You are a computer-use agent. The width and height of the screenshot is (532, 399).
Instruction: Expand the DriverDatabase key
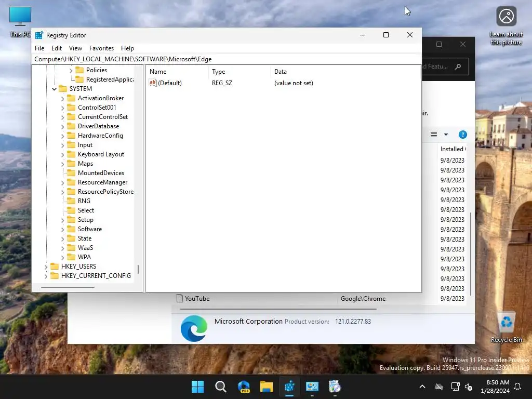[62, 127]
